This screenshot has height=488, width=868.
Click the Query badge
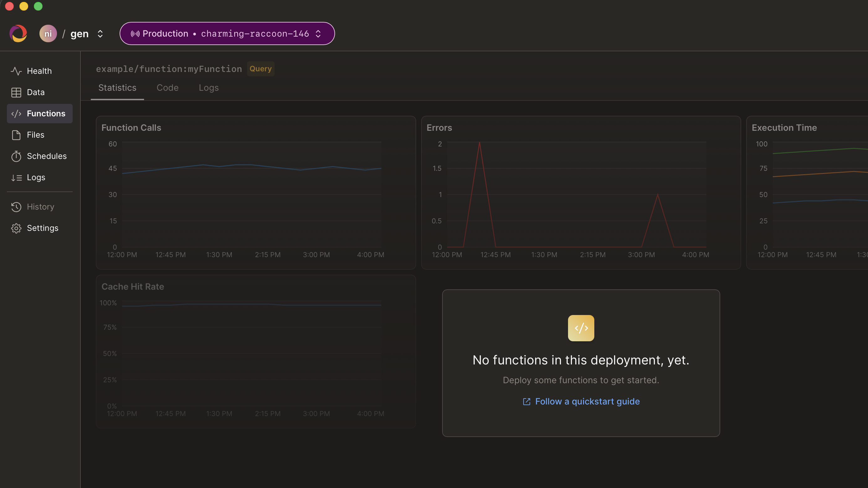(x=261, y=69)
